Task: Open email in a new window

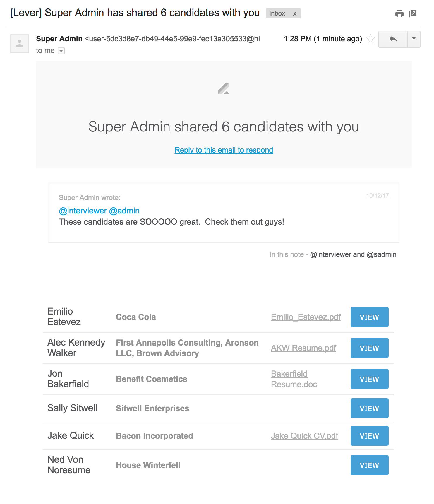Action: coord(413,13)
